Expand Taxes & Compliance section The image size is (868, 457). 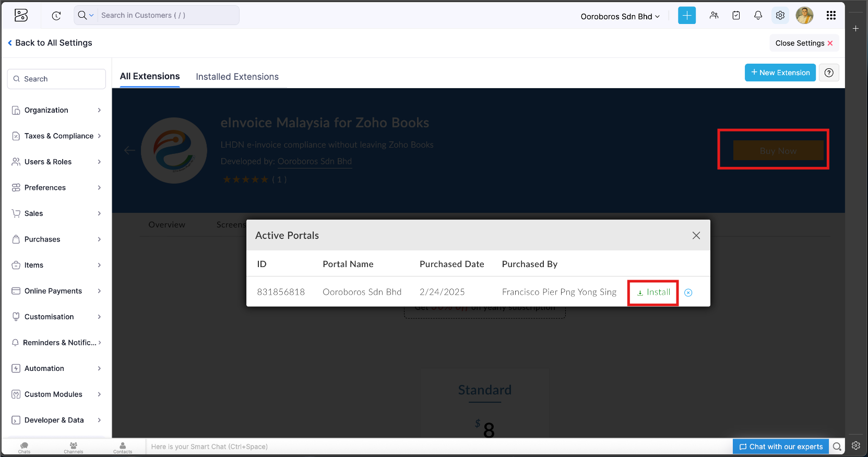[56, 136]
